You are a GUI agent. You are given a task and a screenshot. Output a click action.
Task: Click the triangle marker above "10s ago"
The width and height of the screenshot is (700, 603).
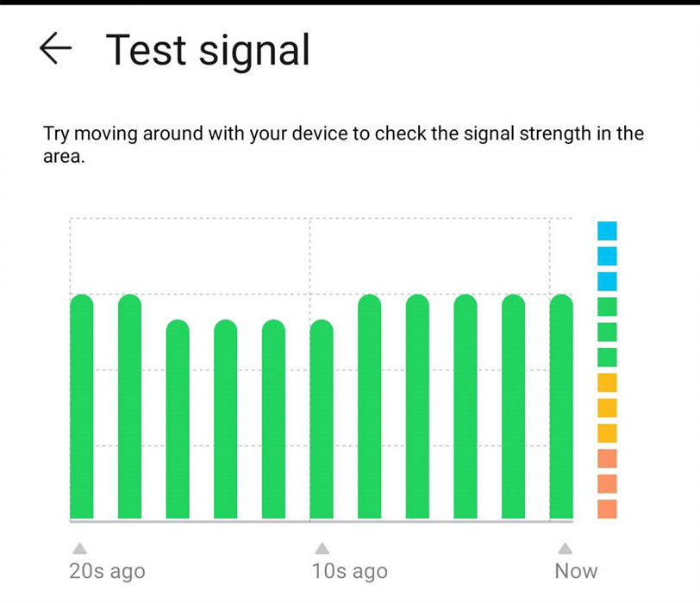coord(322,548)
